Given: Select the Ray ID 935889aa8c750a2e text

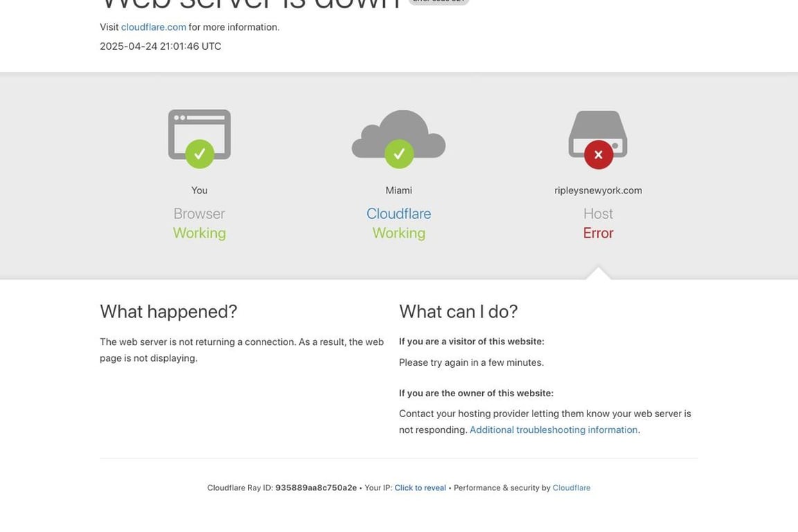Looking at the screenshot, I should pos(316,488).
